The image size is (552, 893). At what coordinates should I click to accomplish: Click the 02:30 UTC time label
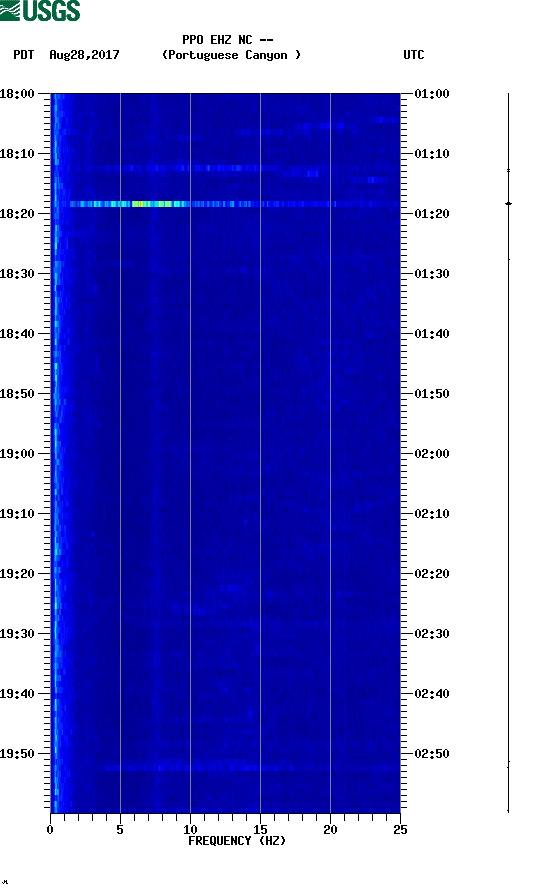point(432,634)
